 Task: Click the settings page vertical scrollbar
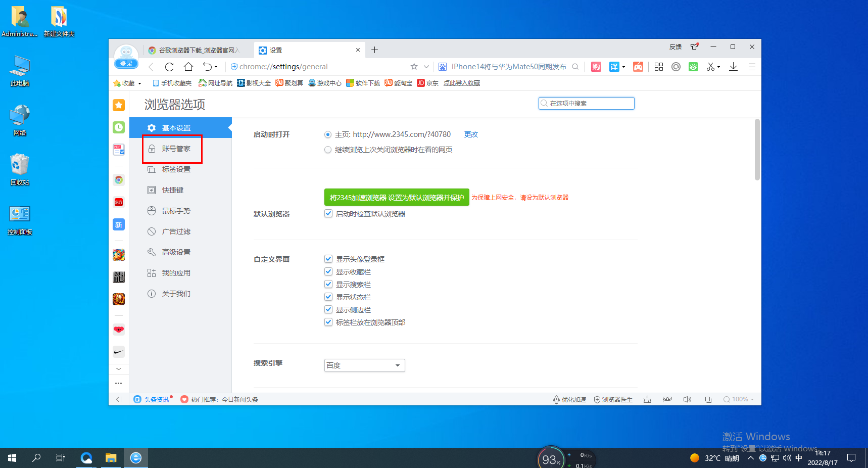pyautogui.click(x=757, y=150)
